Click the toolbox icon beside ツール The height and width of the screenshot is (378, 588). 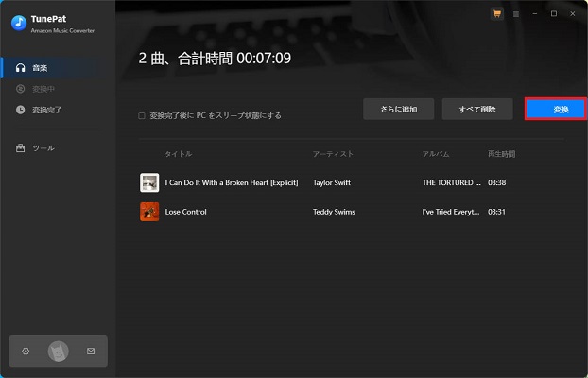click(x=20, y=147)
